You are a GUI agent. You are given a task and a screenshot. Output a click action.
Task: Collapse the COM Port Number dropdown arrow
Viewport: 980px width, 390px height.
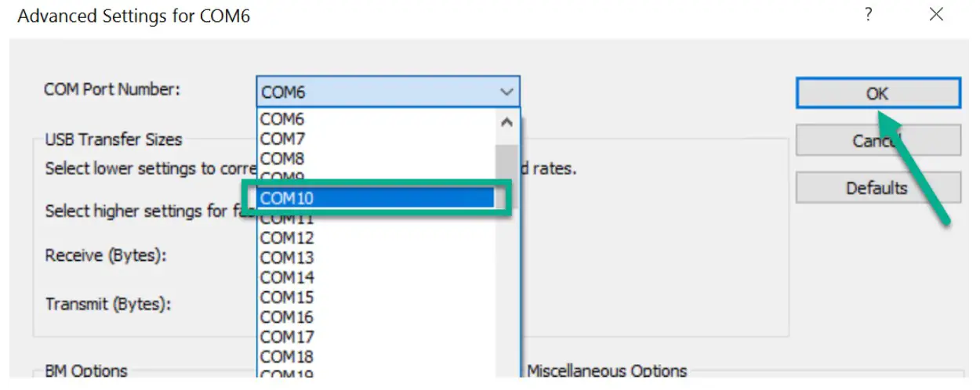[x=506, y=92]
